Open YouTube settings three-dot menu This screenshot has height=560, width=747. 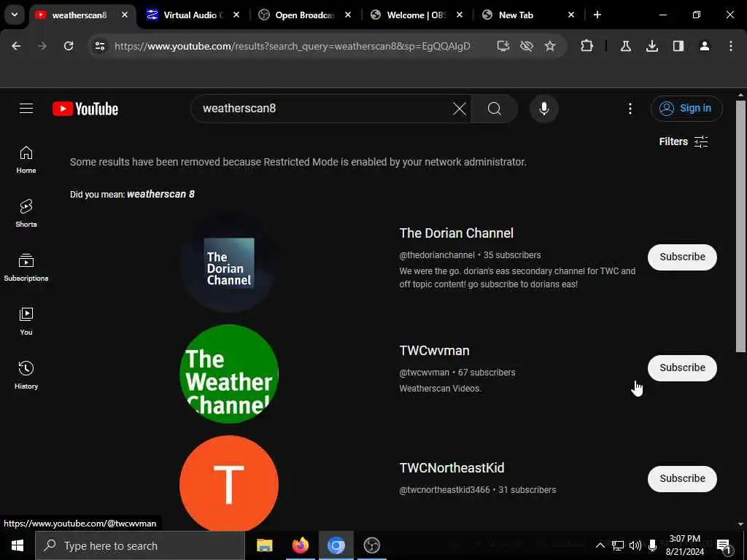(x=630, y=109)
